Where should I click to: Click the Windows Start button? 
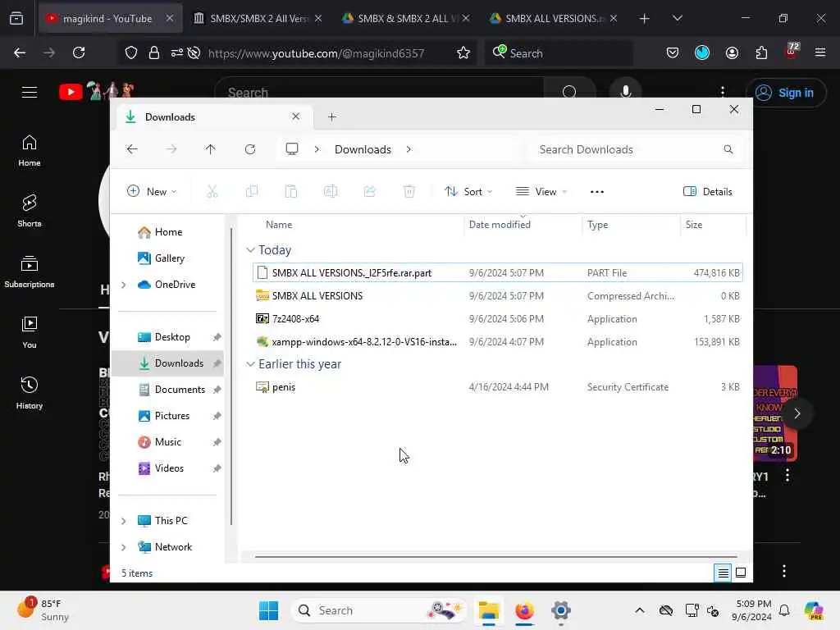pos(268,610)
